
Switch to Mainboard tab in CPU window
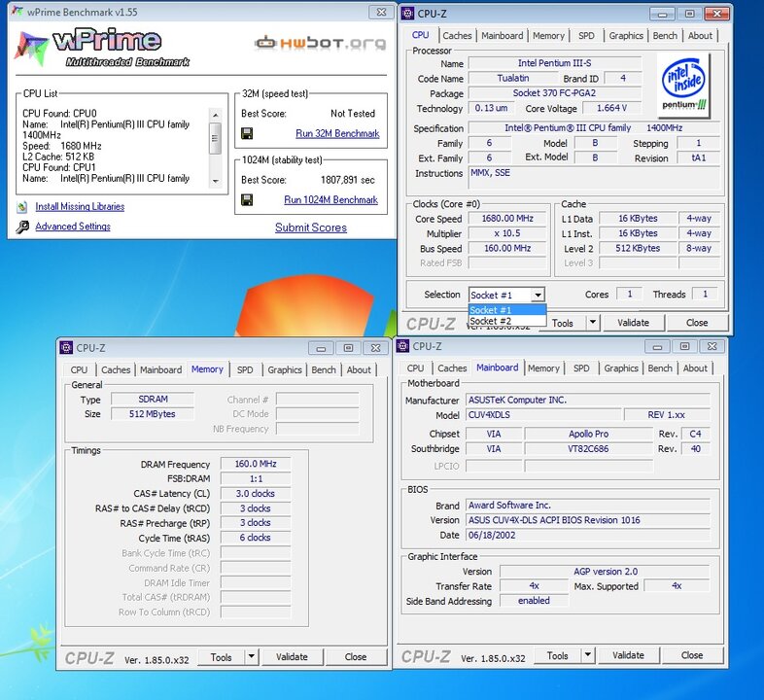(x=502, y=36)
